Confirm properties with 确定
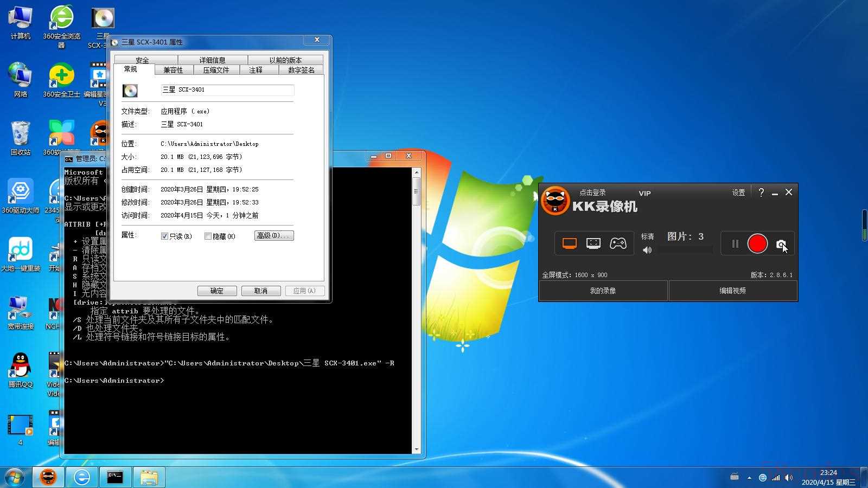 click(217, 291)
